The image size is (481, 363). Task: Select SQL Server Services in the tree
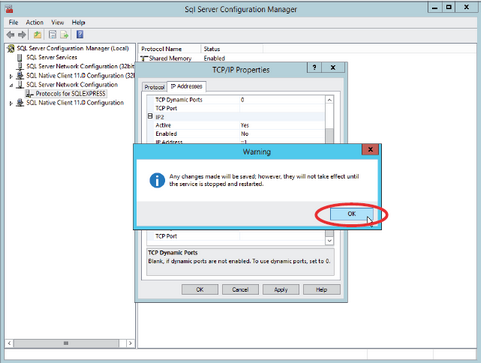coord(52,57)
